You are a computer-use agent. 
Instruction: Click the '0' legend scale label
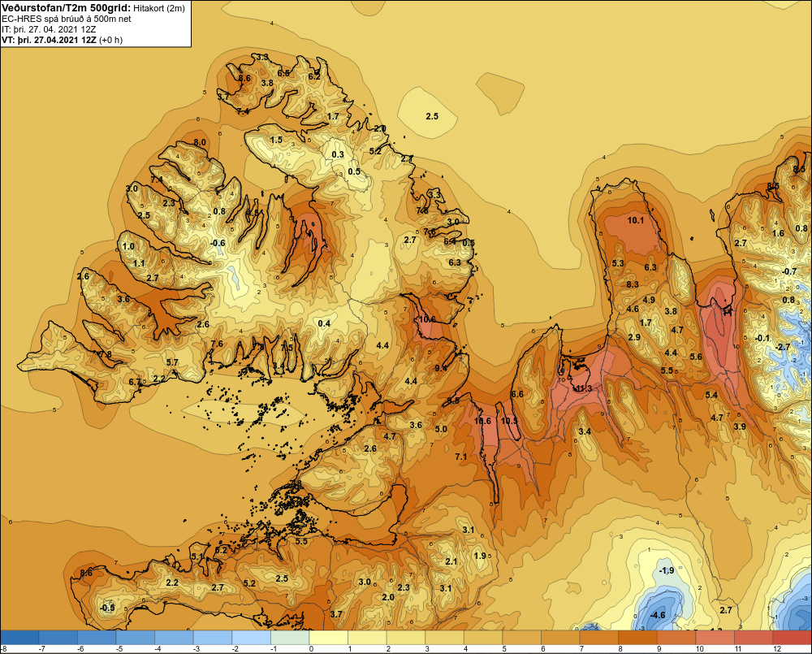[311, 649]
